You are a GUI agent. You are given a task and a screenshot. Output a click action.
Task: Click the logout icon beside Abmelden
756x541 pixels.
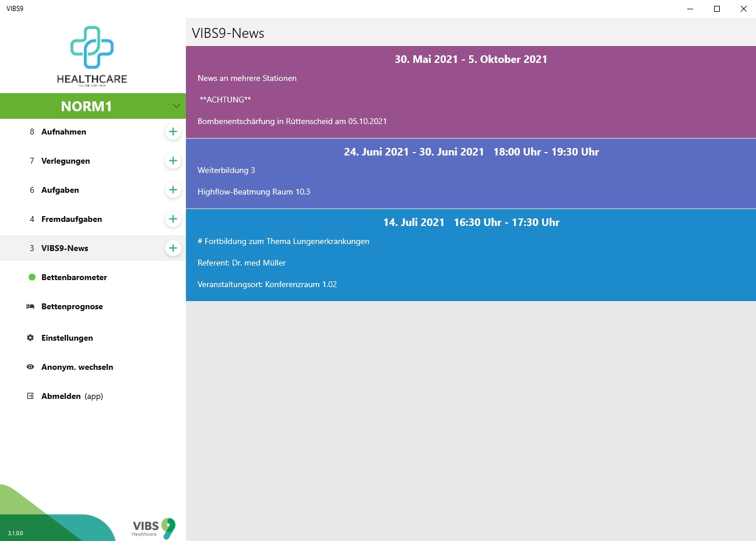point(30,396)
